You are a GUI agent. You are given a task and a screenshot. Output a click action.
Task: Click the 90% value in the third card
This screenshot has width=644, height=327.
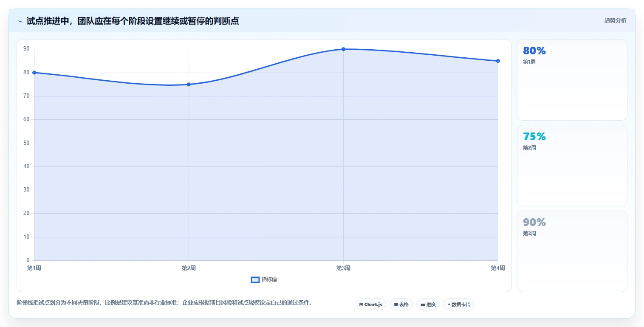click(534, 223)
